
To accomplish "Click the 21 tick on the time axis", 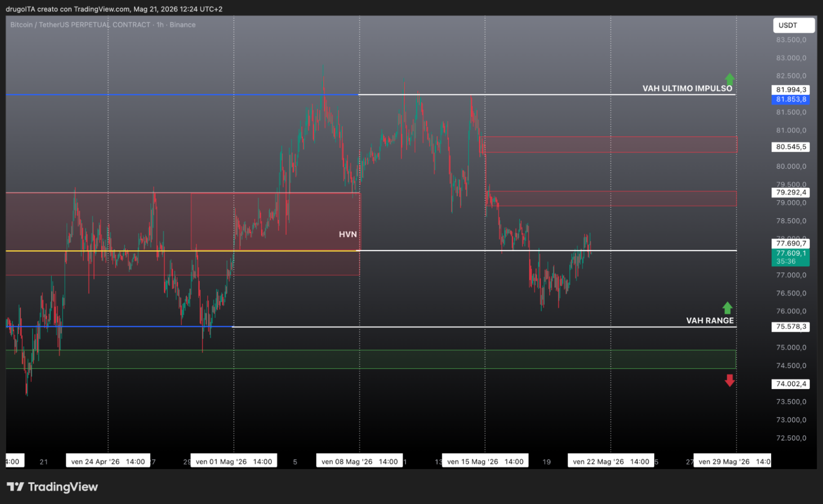I will (44, 462).
